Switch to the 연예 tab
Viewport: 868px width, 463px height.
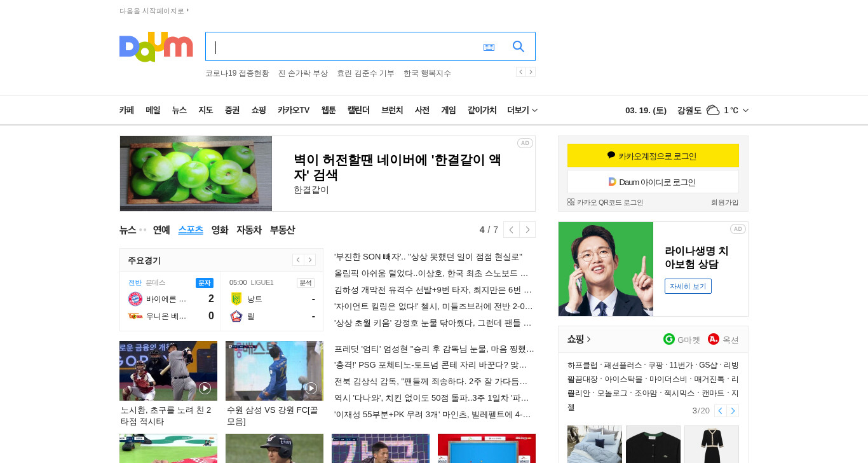click(x=161, y=230)
